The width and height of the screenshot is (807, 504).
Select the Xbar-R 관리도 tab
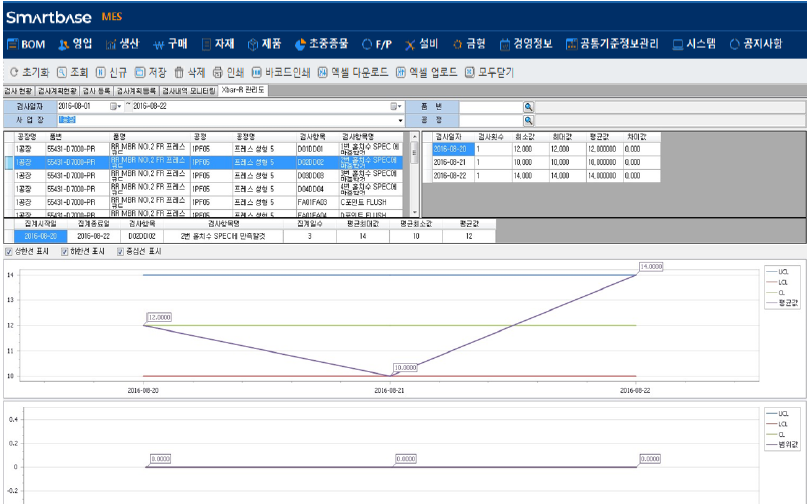243,90
